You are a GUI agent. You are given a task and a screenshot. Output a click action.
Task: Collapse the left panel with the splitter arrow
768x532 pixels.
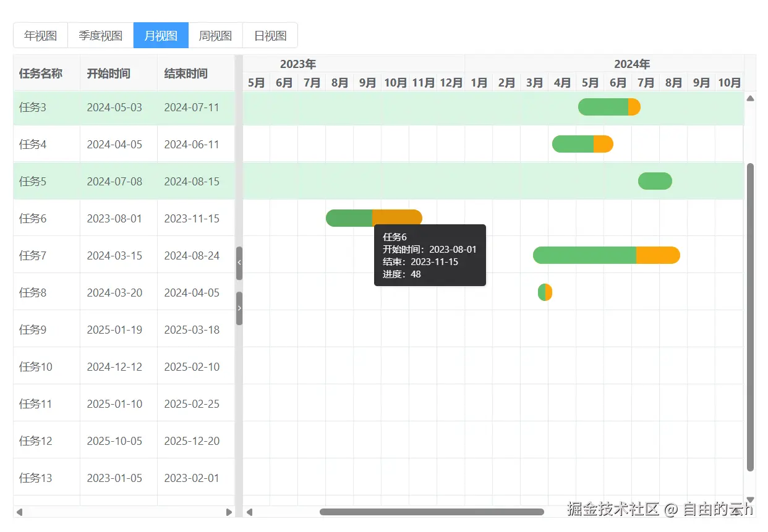tap(239, 263)
